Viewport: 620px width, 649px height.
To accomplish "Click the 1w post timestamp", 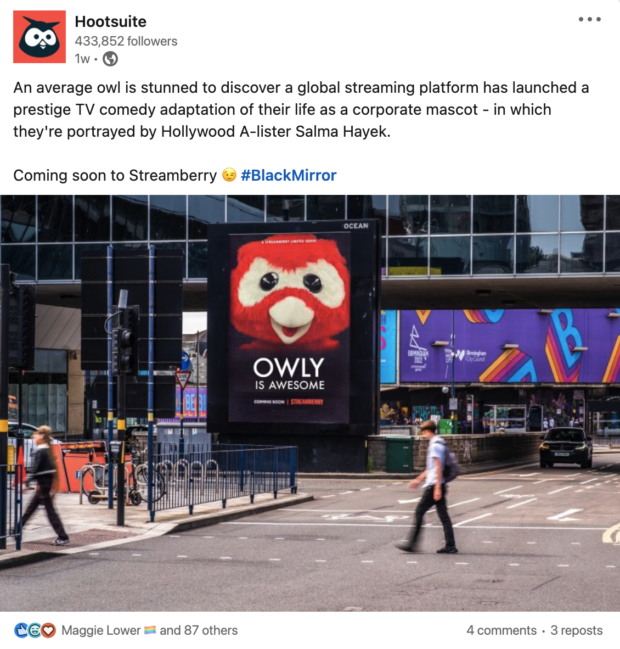I will (82, 59).
